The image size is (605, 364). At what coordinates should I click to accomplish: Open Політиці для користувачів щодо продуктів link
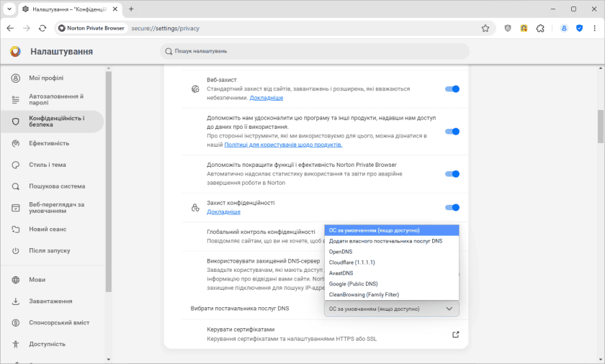coord(283,145)
